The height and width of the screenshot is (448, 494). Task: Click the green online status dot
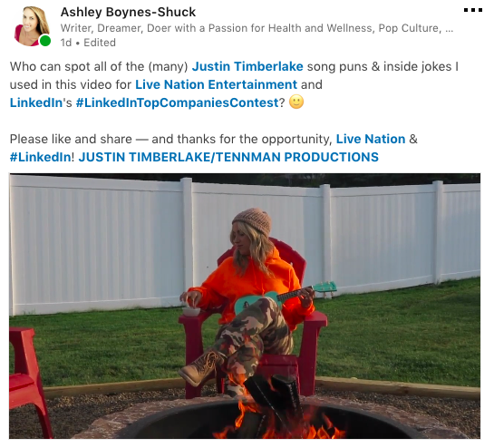(45, 41)
